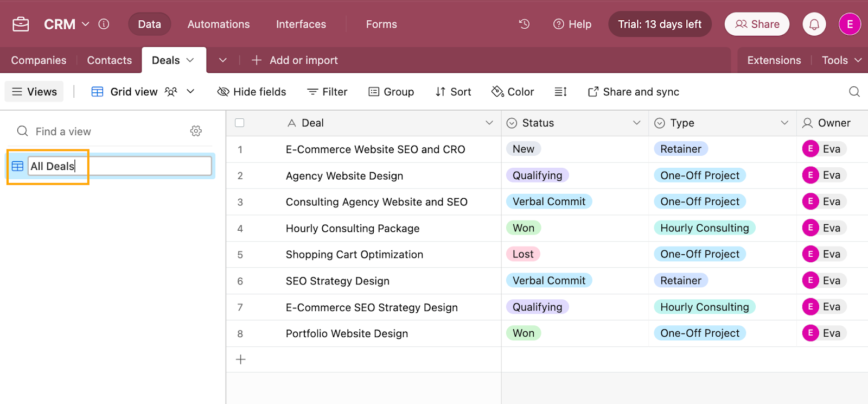This screenshot has width=868, height=404.
Task: Open the Interfaces tab
Action: [301, 24]
